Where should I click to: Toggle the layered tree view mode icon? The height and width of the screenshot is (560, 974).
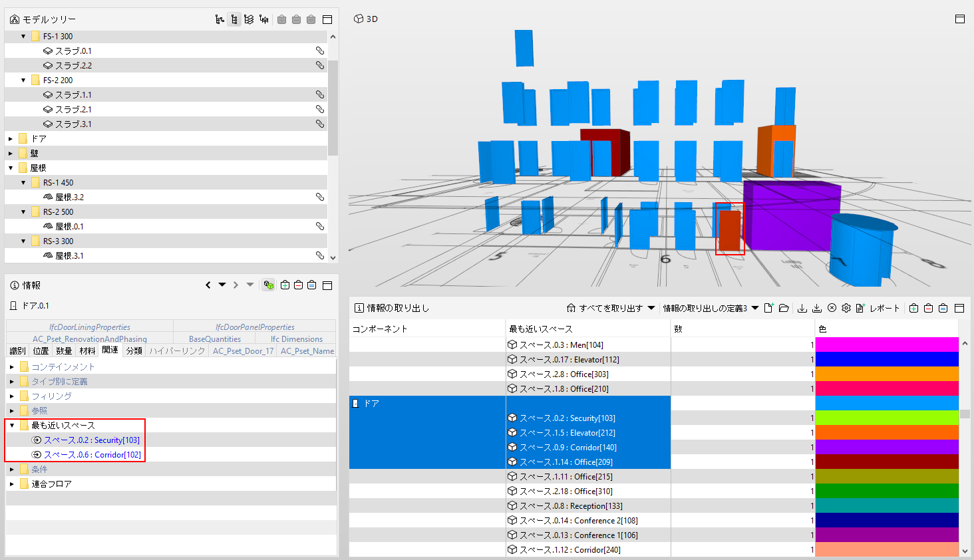[249, 19]
